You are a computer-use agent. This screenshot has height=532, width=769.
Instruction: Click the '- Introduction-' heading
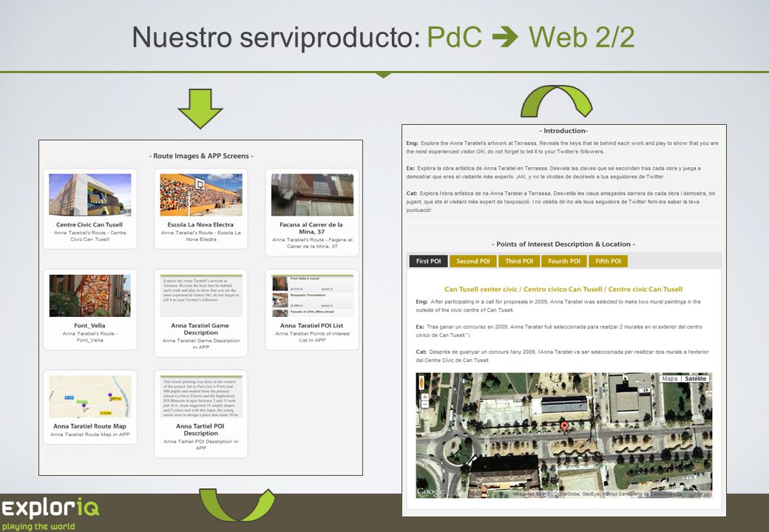pos(563,131)
